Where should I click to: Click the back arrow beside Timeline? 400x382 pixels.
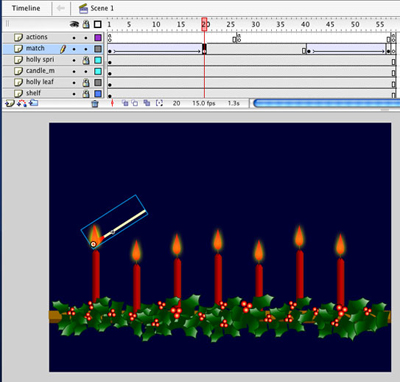[61, 8]
